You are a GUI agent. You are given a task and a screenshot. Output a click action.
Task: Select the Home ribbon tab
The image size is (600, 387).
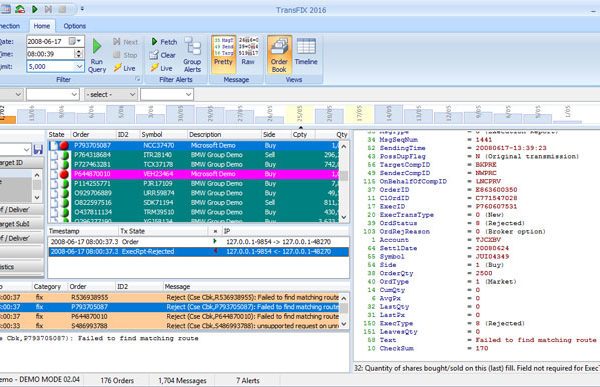click(41, 26)
